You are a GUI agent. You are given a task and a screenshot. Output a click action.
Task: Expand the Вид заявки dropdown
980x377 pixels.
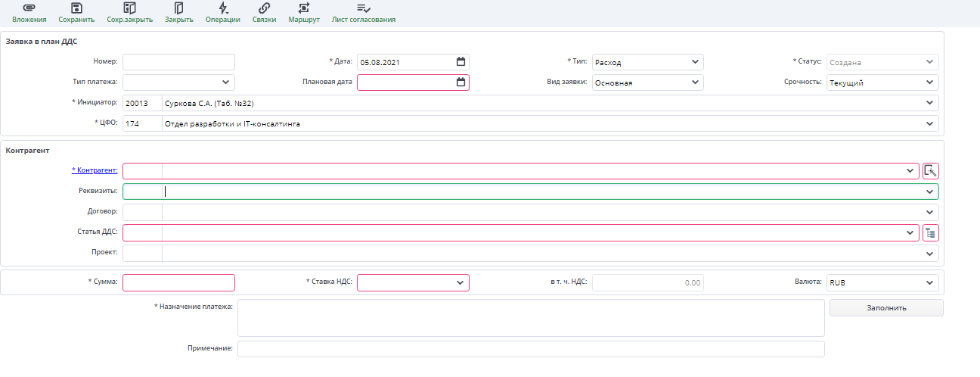click(695, 83)
